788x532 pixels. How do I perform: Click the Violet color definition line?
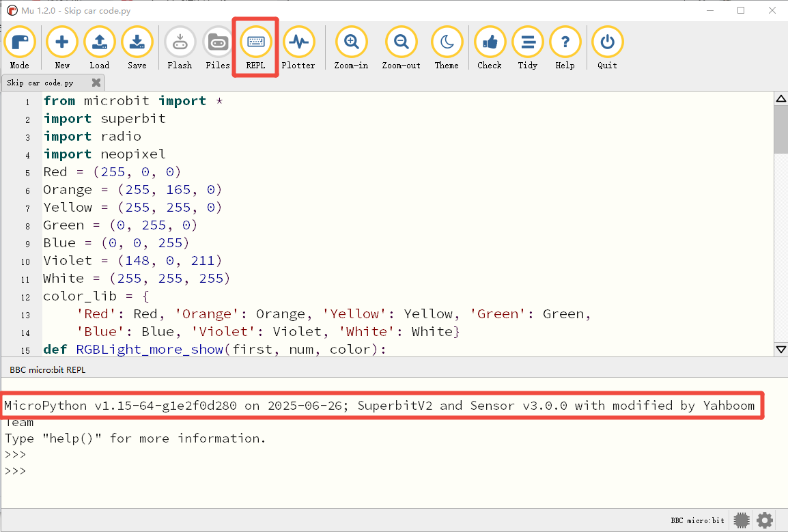(x=132, y=260)
